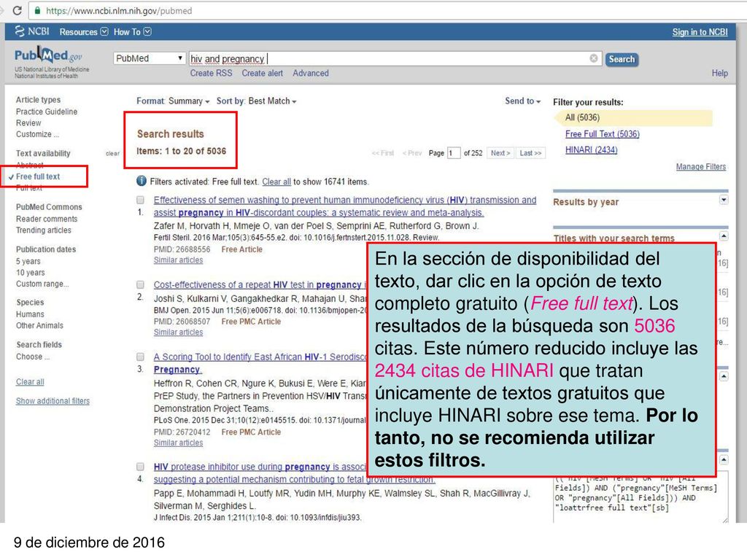Tick the checkbox for result 2 Cost-effectiveness

(x=140, y=285)
